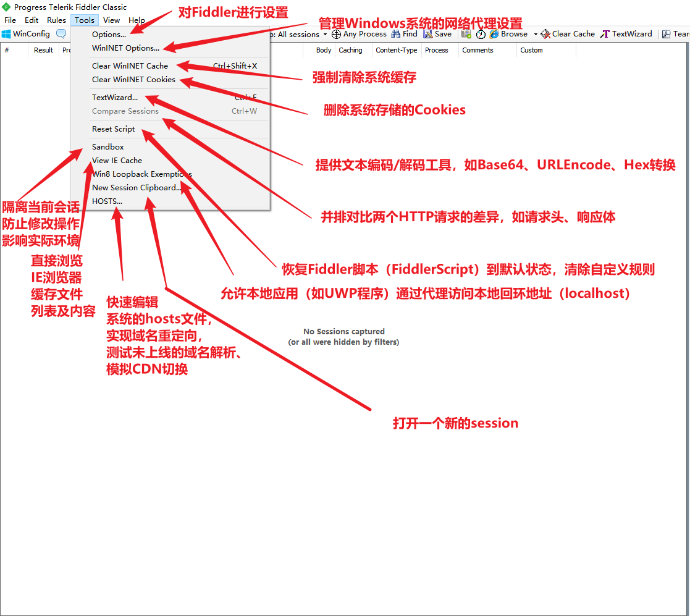Image resolution: width=690 pixels, height=616 pixels.
Task: Click the WinConfig Windows logo icon
Action: tap(6, 34)
